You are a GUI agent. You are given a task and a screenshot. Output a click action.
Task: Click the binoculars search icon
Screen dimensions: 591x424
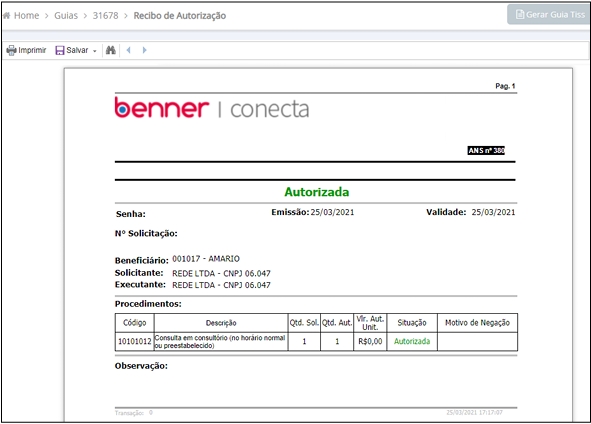pos(111,50)
